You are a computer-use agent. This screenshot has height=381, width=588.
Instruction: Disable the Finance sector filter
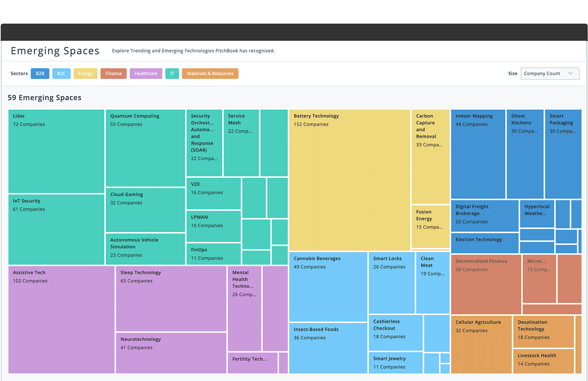point(113,74)
